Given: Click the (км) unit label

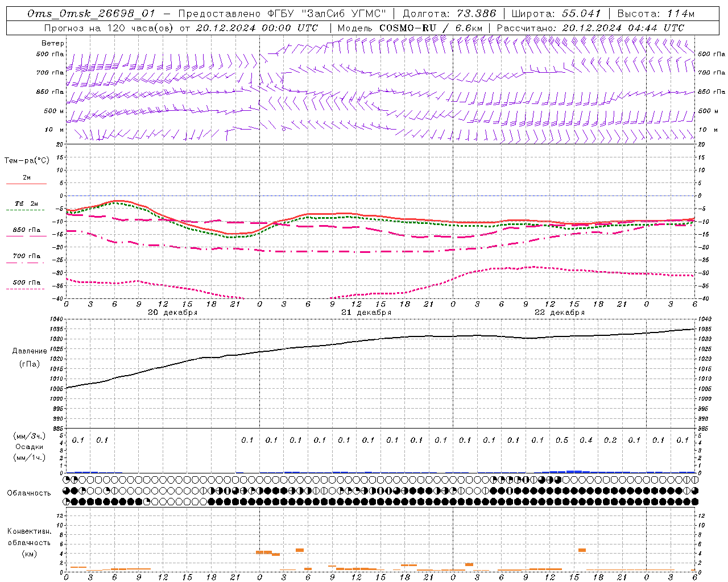Looking at the screenshot, I should coord(29,554).
